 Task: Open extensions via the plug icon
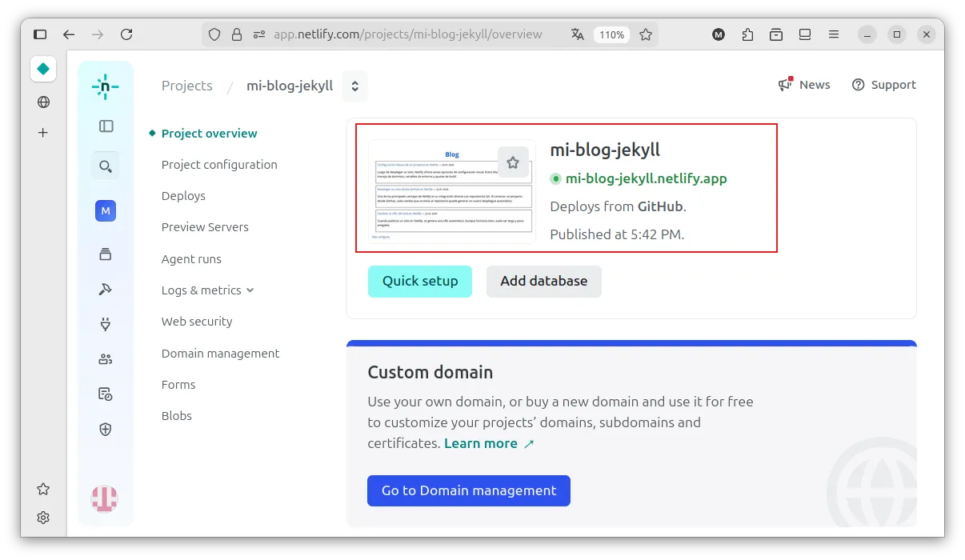pos(106,324)
